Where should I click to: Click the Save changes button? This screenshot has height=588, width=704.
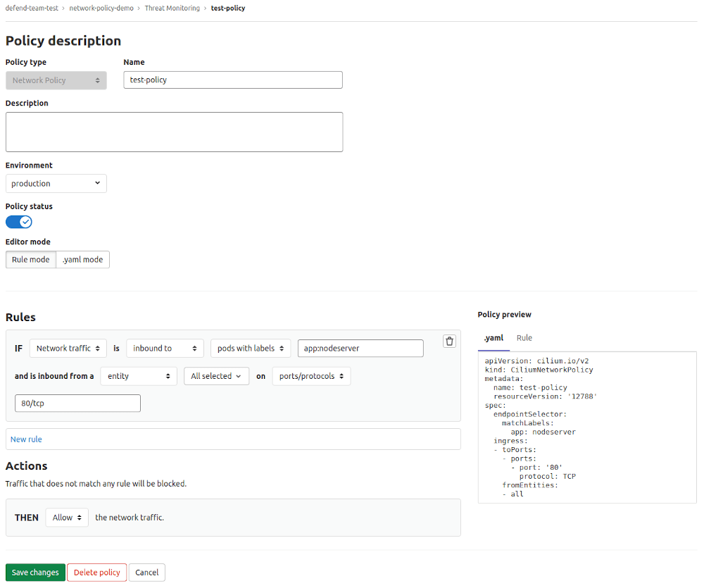35,572
